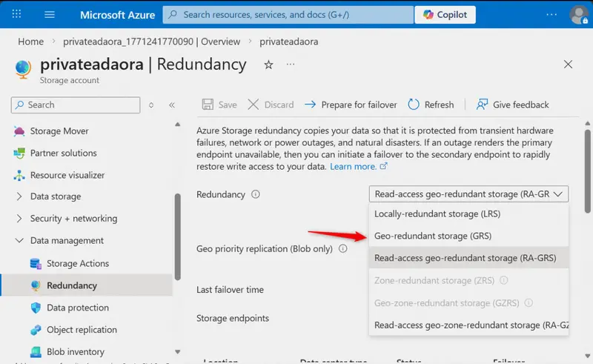Open privateadaora_1771241770090 Overview breadcrumb
Viewport: 593px width, 364px height.
(x=152, y=42)
